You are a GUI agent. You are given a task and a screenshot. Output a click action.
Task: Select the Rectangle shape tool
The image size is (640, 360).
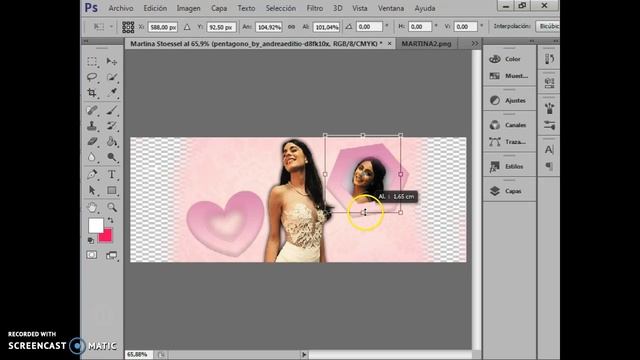[111, 191]
